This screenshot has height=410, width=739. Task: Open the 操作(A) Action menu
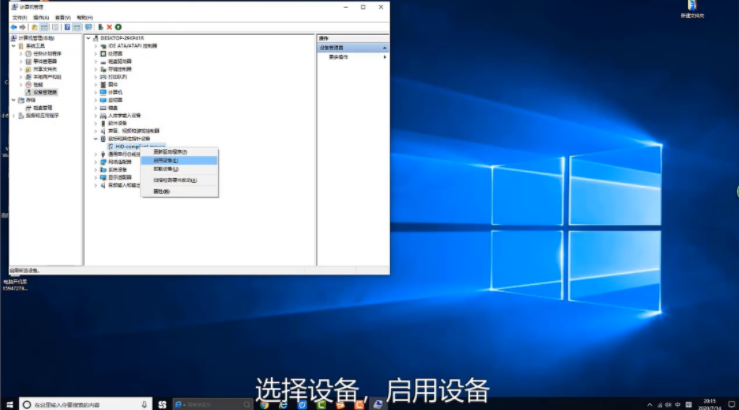(41, 17)
